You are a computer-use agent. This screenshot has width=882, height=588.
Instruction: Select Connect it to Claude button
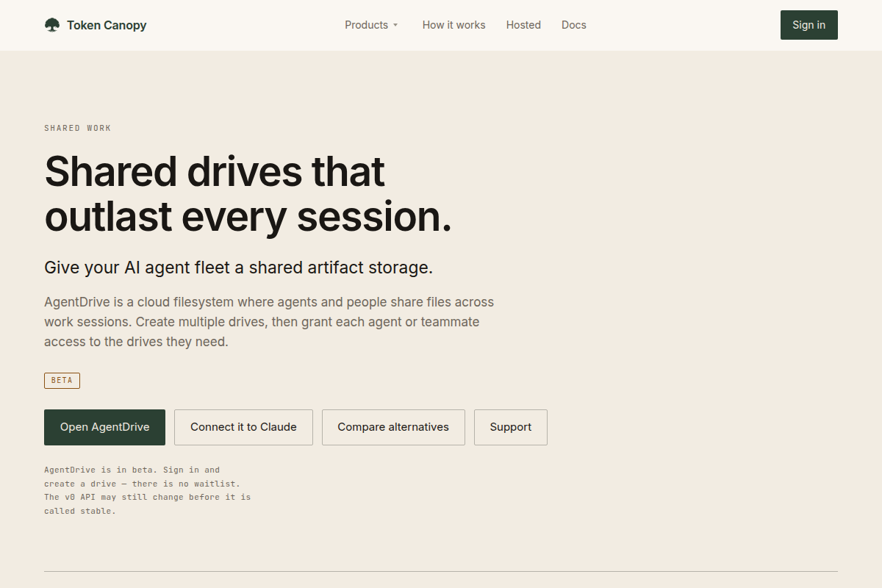243,427
